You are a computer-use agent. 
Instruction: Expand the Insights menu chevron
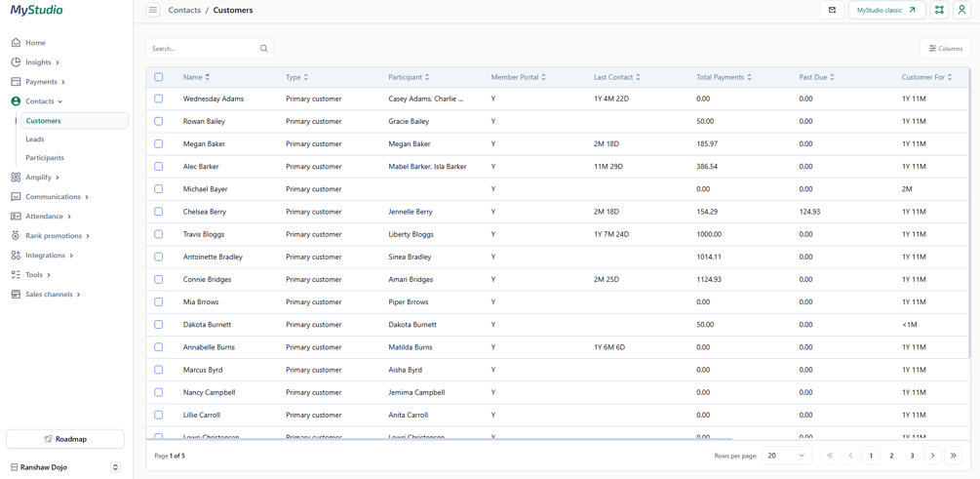pyautogui.click(x=58, y=62)
